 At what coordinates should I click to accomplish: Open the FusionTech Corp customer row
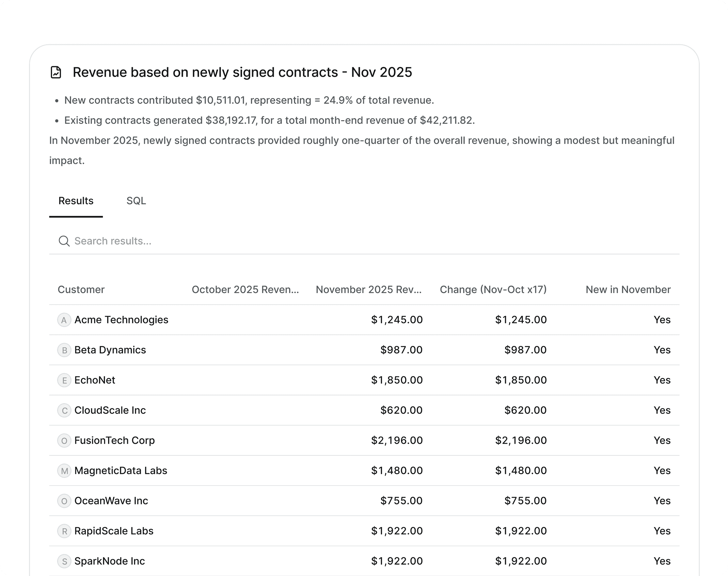(114, 441)
